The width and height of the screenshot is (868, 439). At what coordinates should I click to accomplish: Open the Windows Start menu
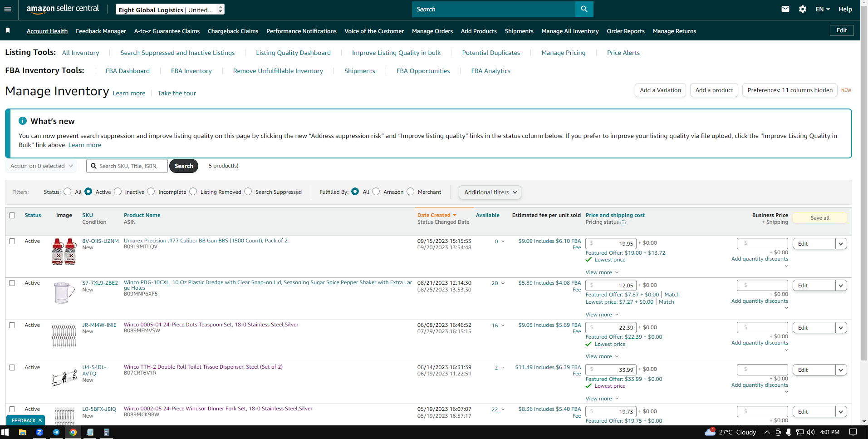[5, 432]
